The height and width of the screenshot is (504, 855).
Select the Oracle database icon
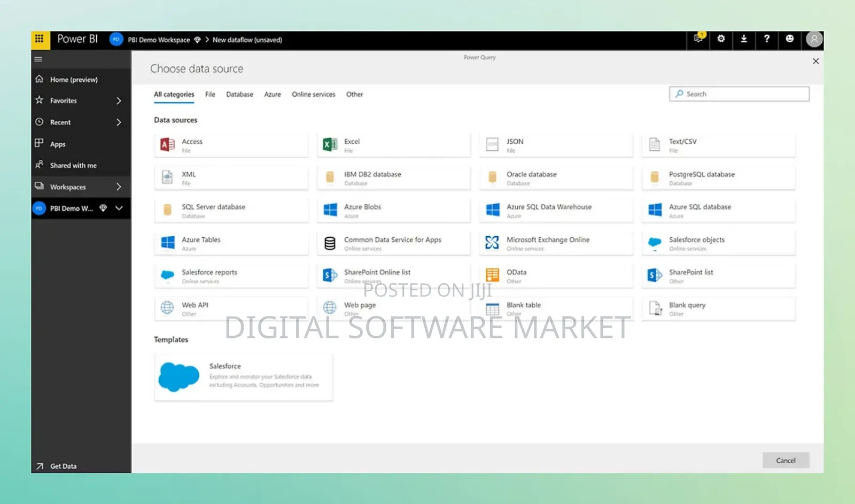click(492, 177)
